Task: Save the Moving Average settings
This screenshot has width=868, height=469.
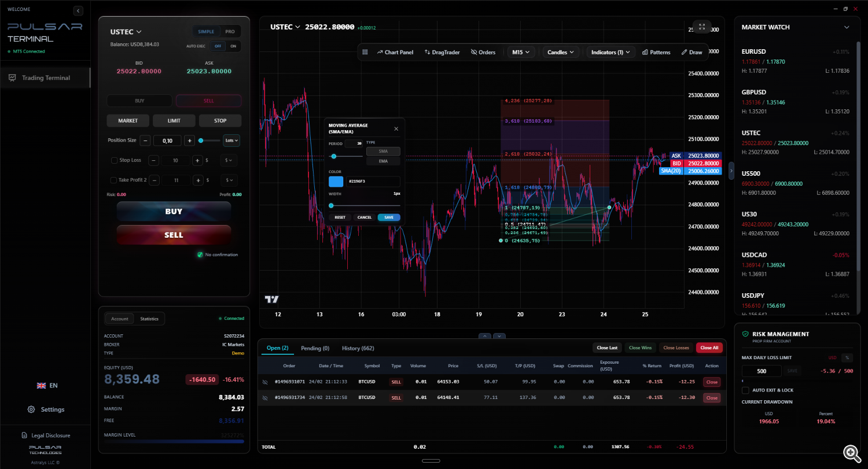Action: pyautogui.click(x=389, y=217)
